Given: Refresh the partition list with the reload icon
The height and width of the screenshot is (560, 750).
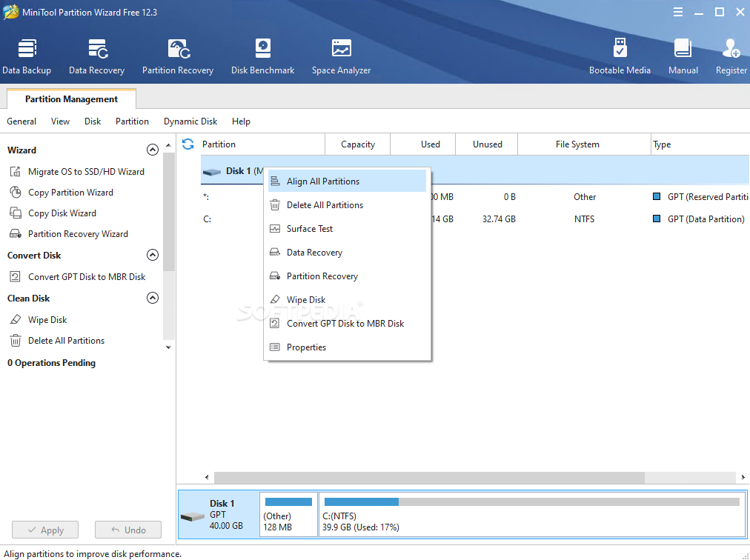Looking at the screenshot, I should pyautogui.click(x=188, y=144).
